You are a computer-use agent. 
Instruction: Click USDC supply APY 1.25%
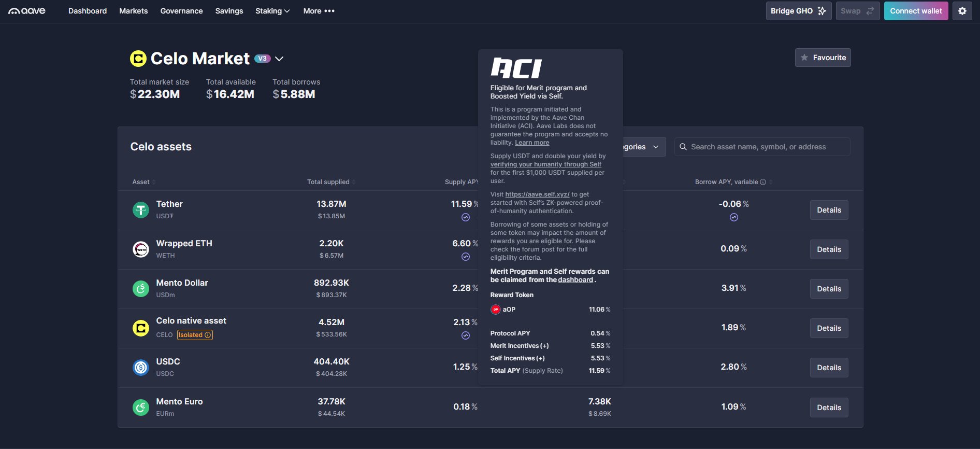coord(465,367)
